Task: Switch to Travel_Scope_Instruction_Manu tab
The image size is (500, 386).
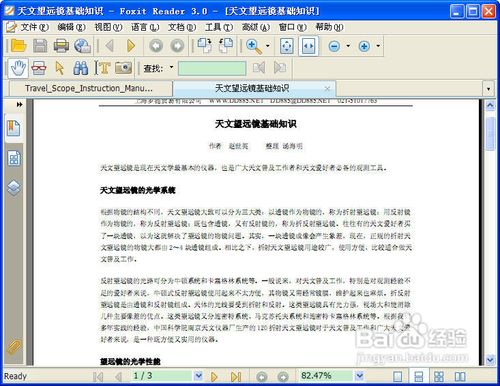Action: (91, 89)
